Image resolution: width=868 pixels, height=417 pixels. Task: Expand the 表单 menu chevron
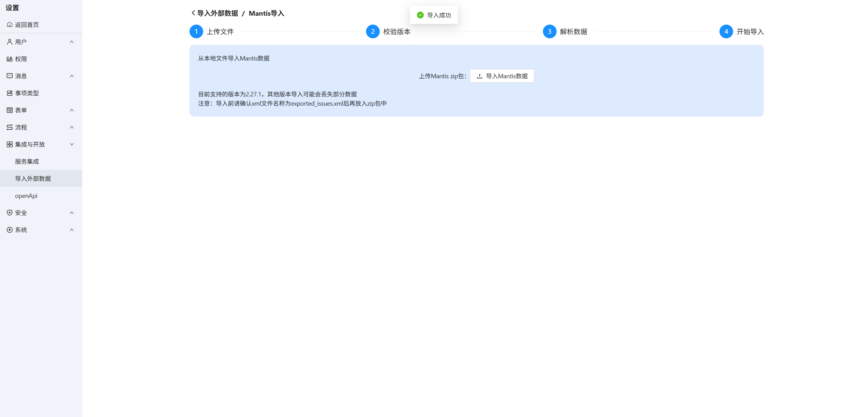coord(72,110)
